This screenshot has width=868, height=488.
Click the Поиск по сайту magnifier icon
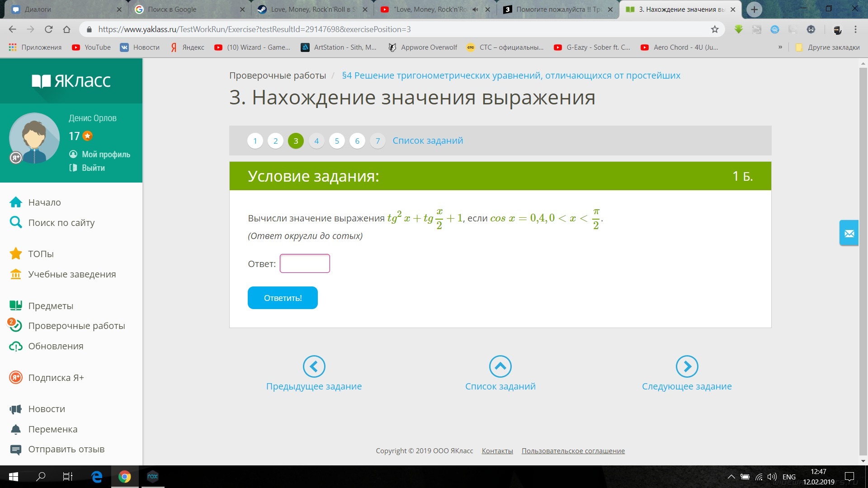pos(16,222)
